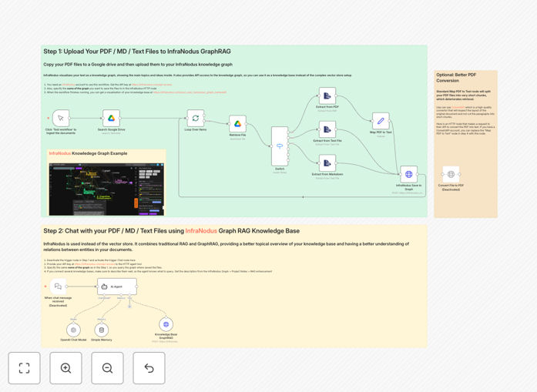Zoom out of the workflow canvas
537x392 pixels.
tap(107, 368)
